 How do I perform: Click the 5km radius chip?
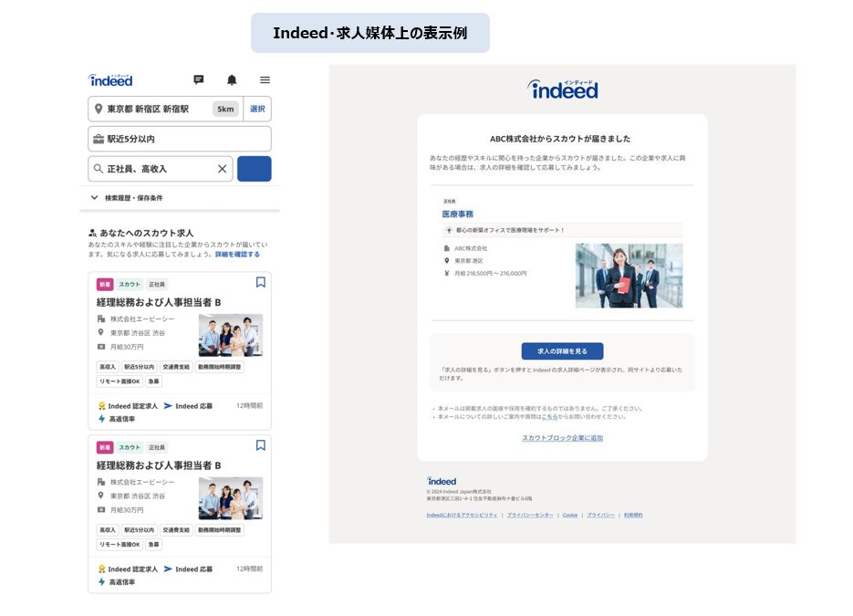coord(224,108)
